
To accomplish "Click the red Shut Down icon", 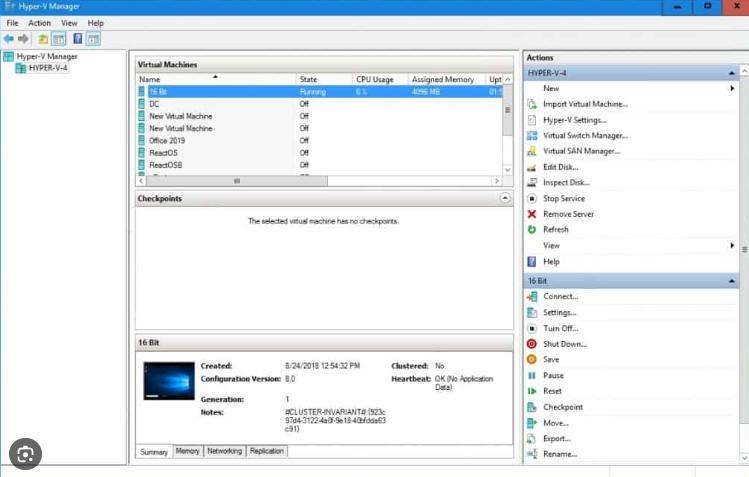I will point(532,344).
